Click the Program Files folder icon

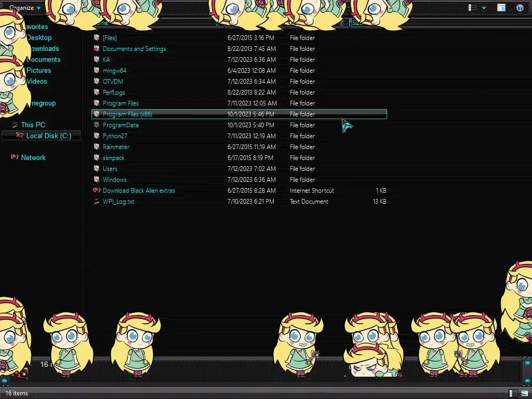tap(97, 103)
